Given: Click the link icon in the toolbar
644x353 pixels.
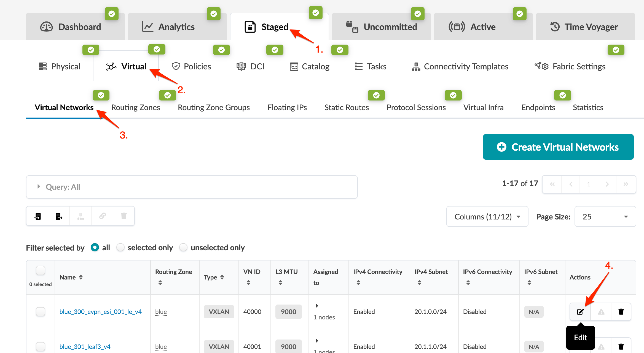Looking at the screenshot, I should [x=102, y=216].
